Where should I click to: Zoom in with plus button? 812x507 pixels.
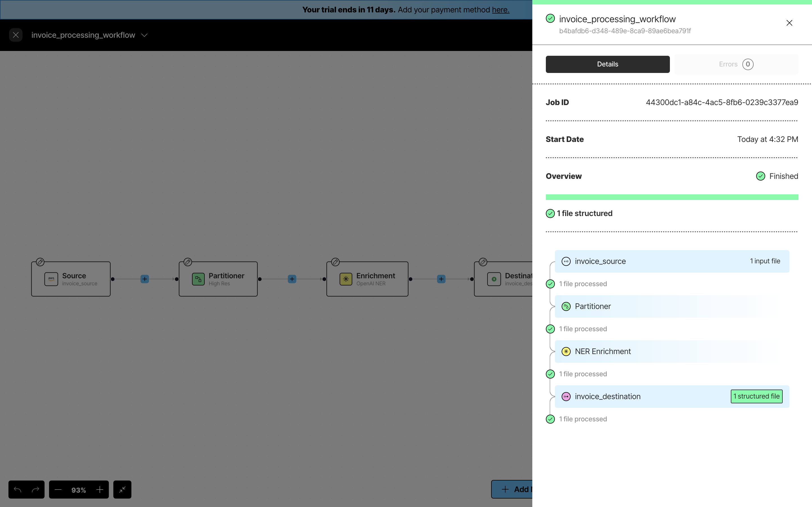click(100, 490)
